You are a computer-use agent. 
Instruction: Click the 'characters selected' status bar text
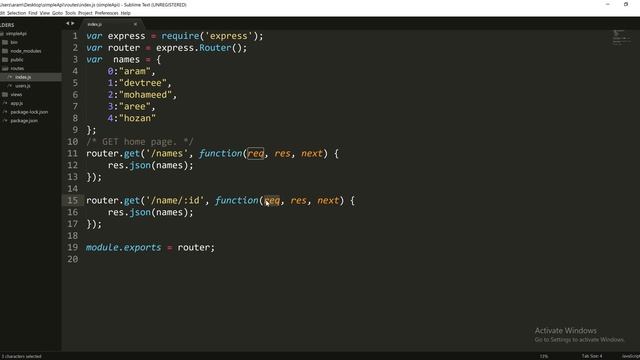coord(22,356)
